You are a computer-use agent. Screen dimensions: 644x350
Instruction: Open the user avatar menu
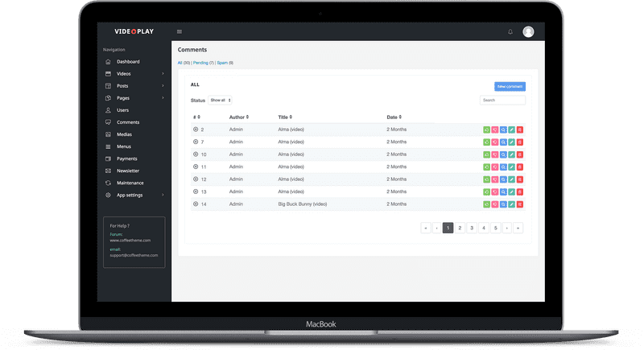(x=528, y=31)
